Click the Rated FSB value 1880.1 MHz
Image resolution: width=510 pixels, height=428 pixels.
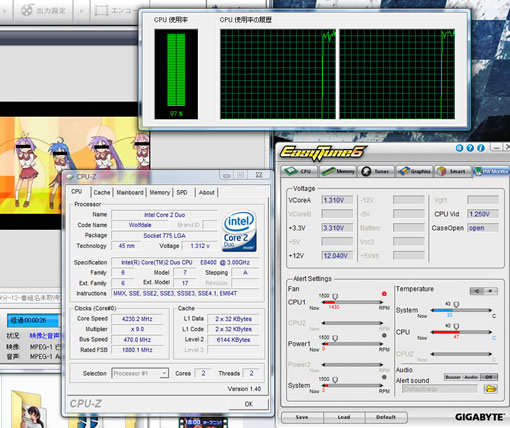[137, 350]
